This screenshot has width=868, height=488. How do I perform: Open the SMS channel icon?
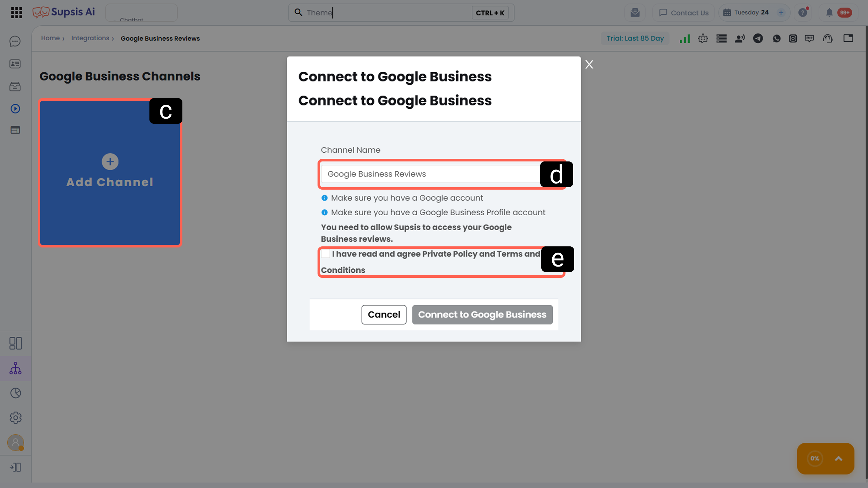809,38
